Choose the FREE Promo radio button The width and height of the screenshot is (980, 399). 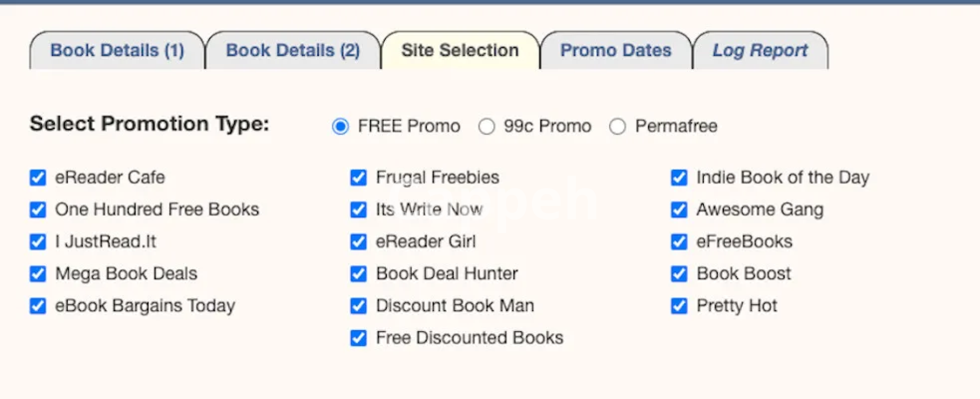[340, 126]
